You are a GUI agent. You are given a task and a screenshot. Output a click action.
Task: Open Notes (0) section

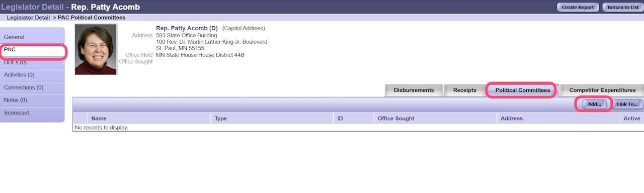pos(32,100)
